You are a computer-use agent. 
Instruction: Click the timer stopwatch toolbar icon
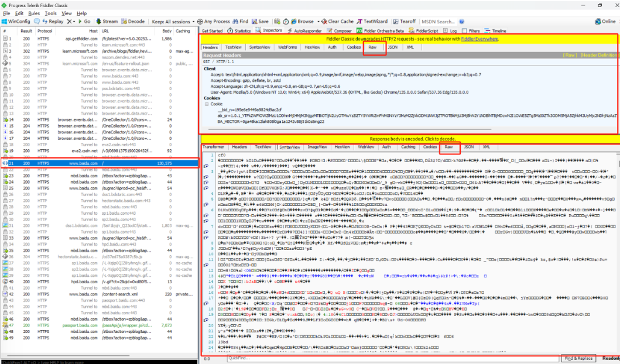tap(286, 21)
